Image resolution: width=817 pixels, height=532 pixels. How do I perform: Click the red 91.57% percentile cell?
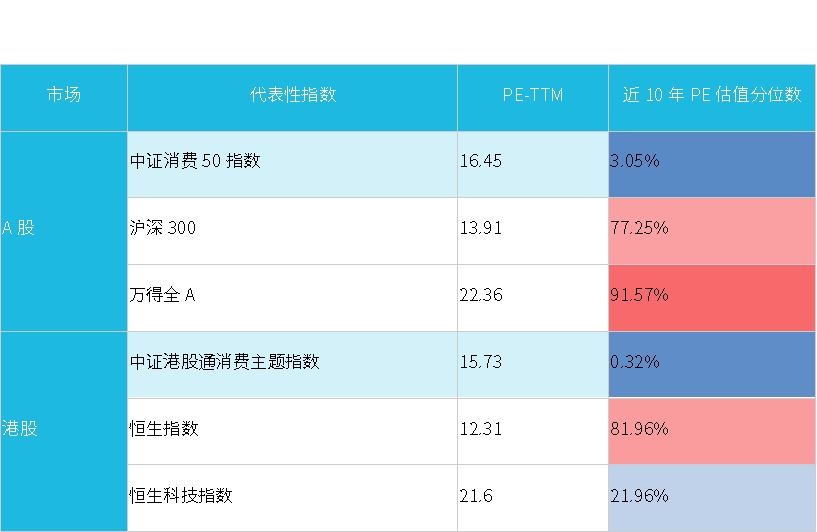click(711, 296)
